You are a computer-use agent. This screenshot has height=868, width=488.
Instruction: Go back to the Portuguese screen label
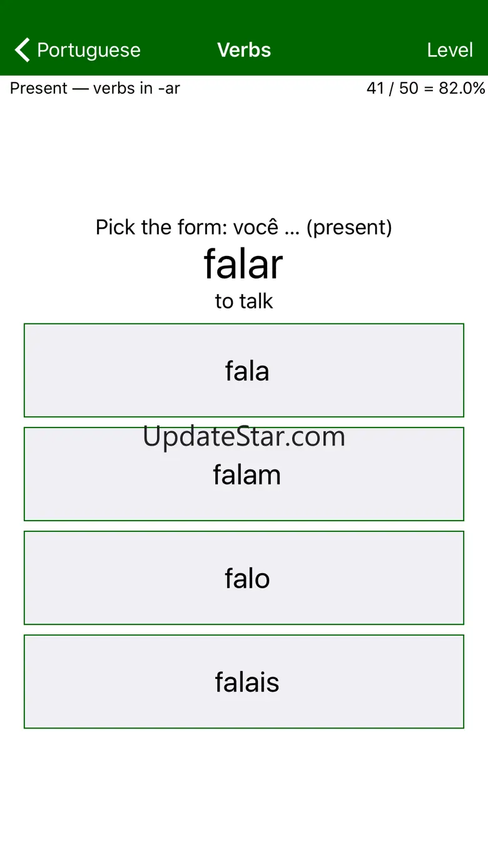[88, 50]
